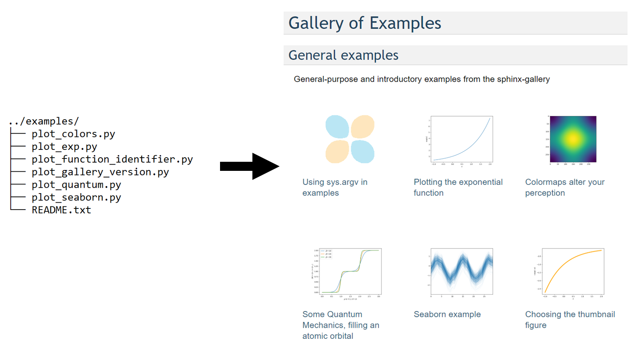637x364 pixels.
Task: Click the four-petal colors thumbnail image
Action: click(x=350, y=139)
